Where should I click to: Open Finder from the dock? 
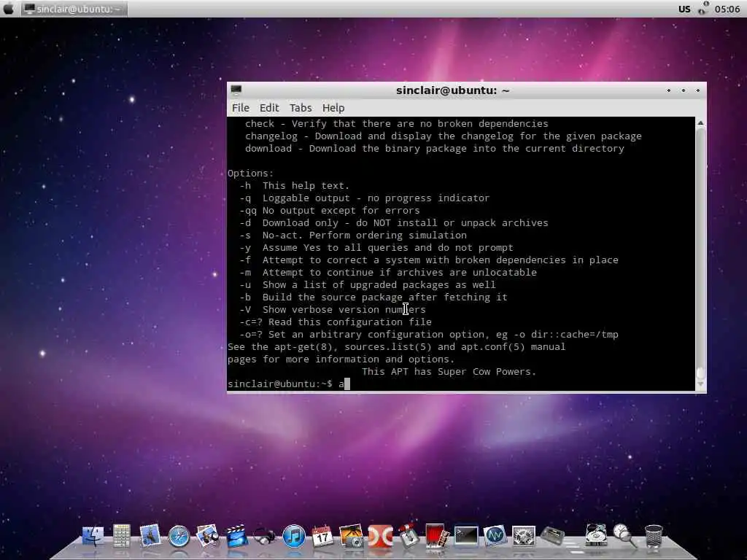(x=93, y=536)
